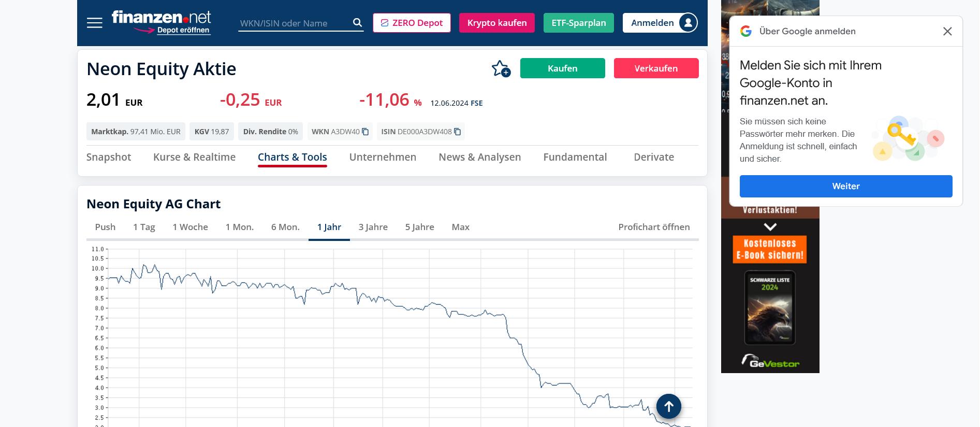Click Weiter in Google sign-in
The width and height of the screenshot is (980, 427).
(845, 186)
